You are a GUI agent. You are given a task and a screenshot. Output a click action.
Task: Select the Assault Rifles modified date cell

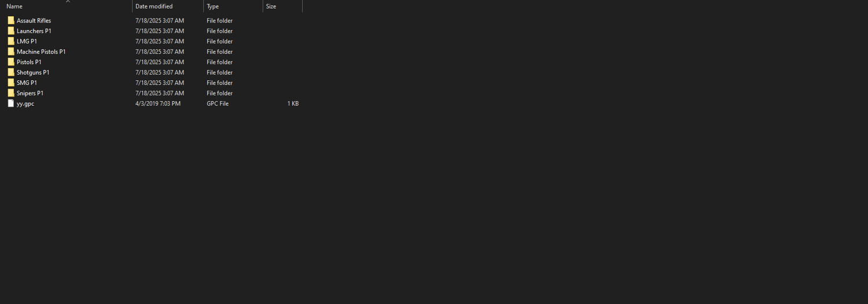pos(160,20)
